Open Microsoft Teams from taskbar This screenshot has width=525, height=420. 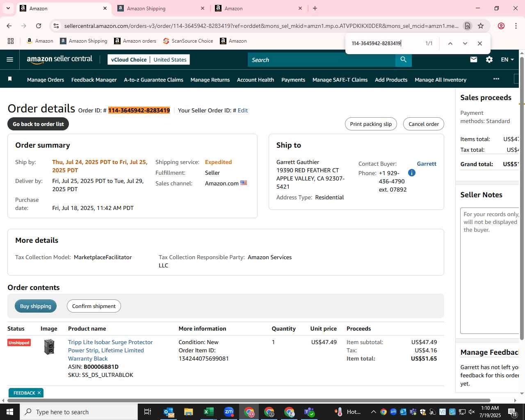click(309, 412)
